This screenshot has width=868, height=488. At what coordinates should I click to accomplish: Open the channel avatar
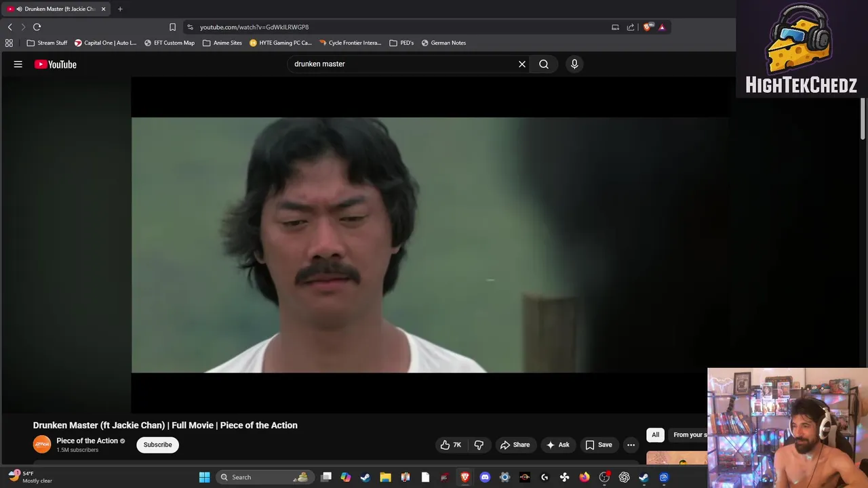[x=42, y=445]
